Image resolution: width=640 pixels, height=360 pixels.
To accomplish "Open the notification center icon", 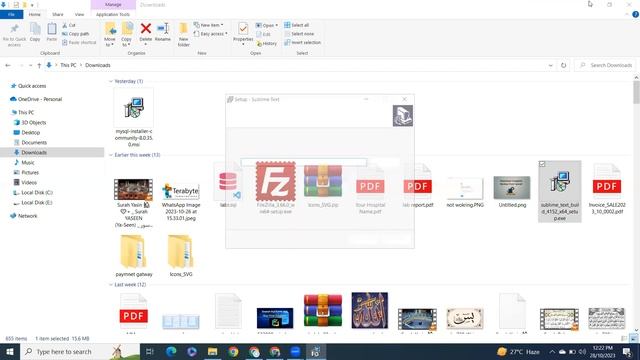I will [627, 351].
